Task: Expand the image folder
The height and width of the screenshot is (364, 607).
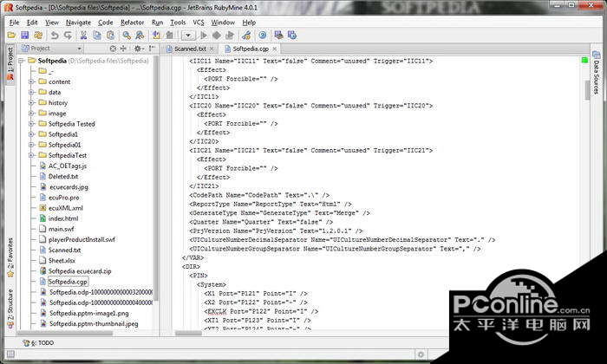Action: pos(31,114)
